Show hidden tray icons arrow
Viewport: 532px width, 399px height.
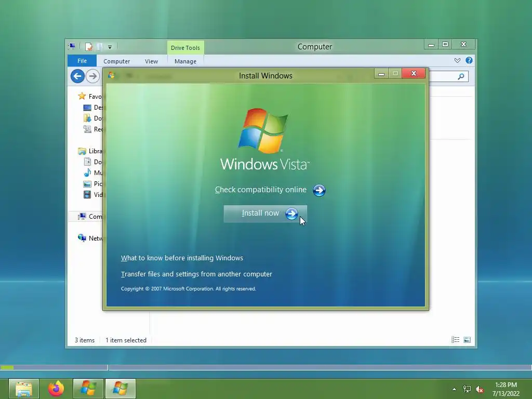(454, 389)
